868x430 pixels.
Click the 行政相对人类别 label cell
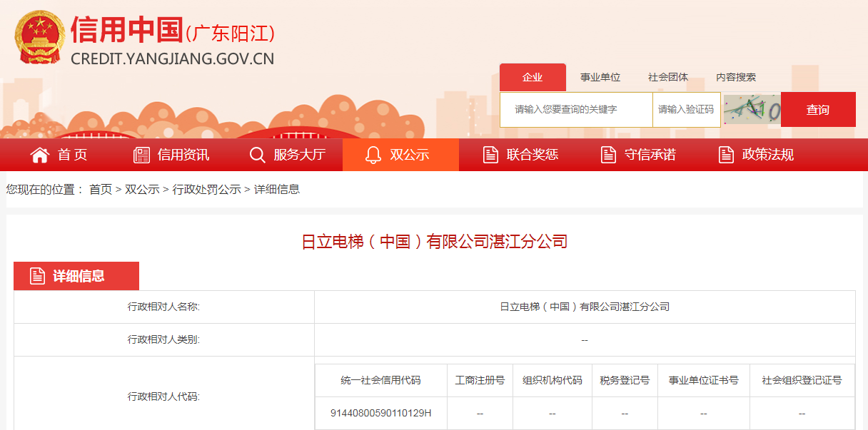coord(164,339)
